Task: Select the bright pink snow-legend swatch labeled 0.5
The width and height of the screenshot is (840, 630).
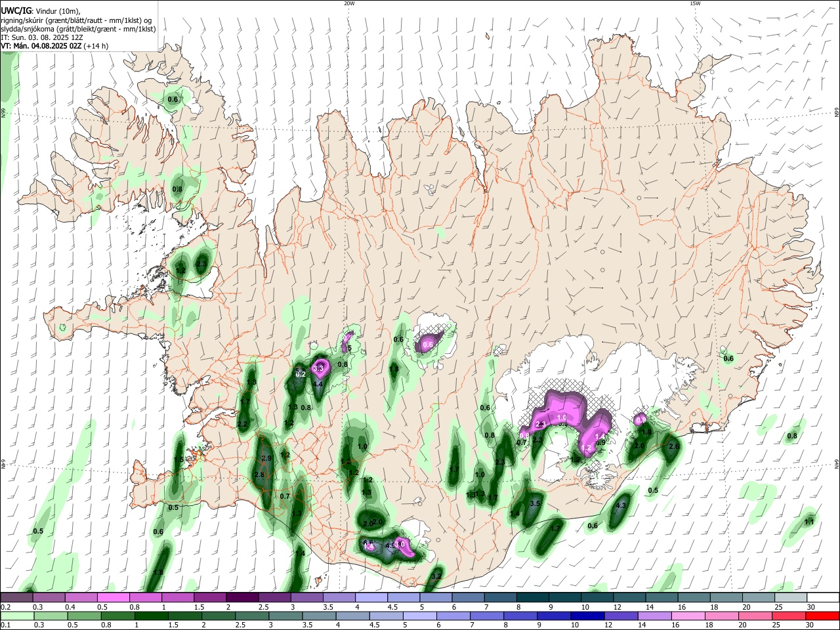Action: point(113,597)
